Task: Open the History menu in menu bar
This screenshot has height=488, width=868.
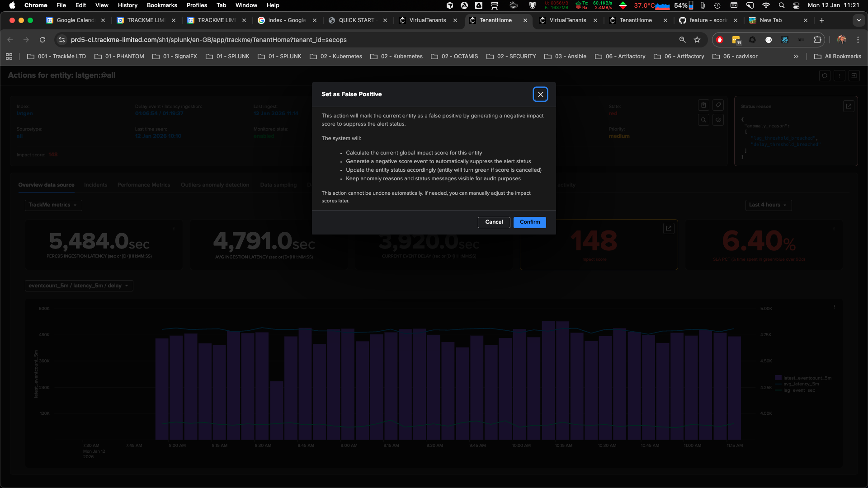Action: pyautogui.click(x=127, y=5)
